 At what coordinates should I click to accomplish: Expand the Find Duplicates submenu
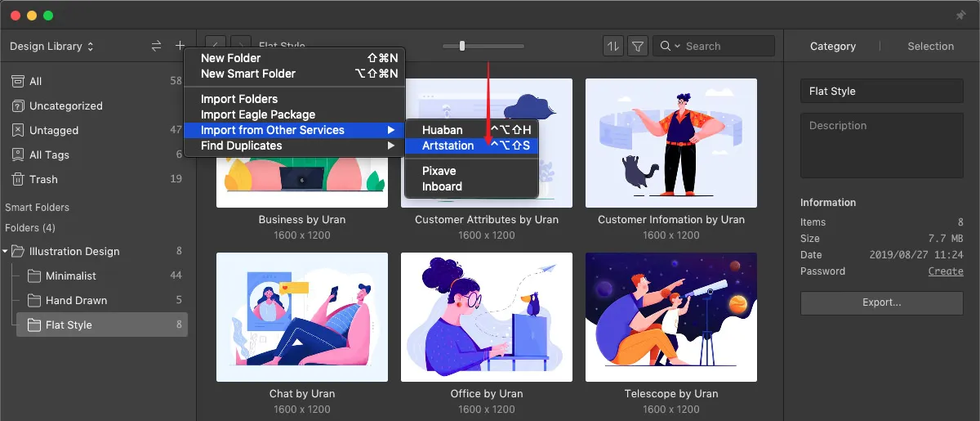[241, 146]
